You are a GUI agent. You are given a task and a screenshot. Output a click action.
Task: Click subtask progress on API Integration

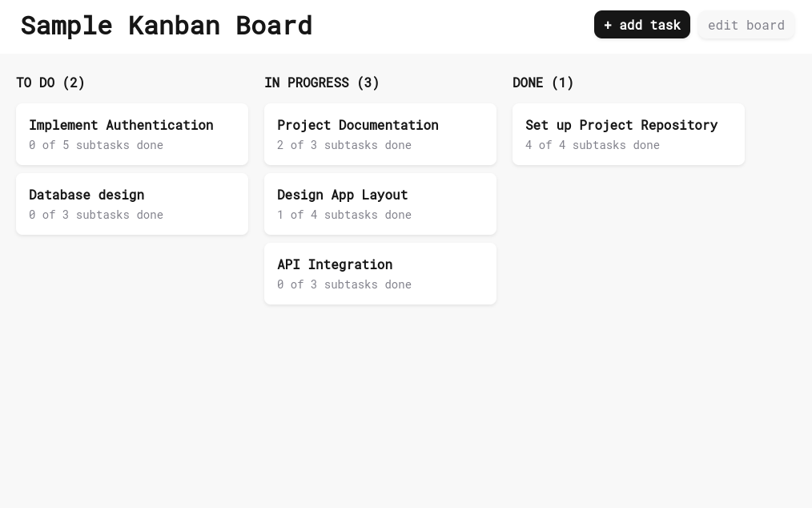[x=344, y=284]
